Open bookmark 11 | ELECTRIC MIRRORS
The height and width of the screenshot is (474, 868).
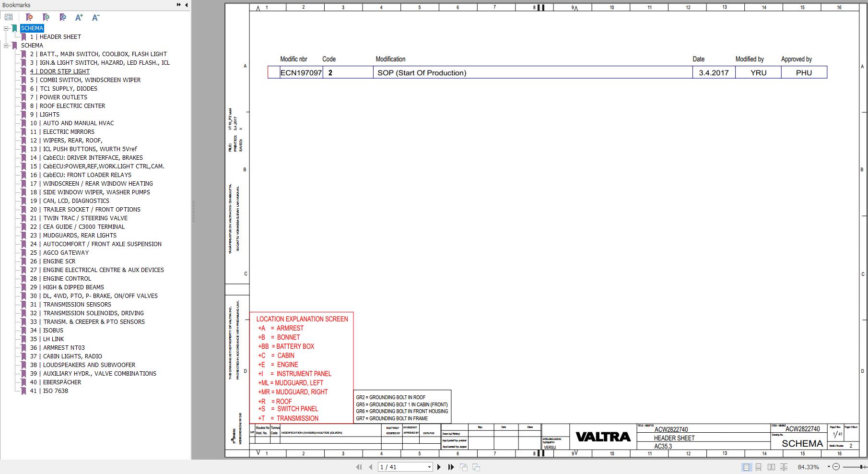62,132
